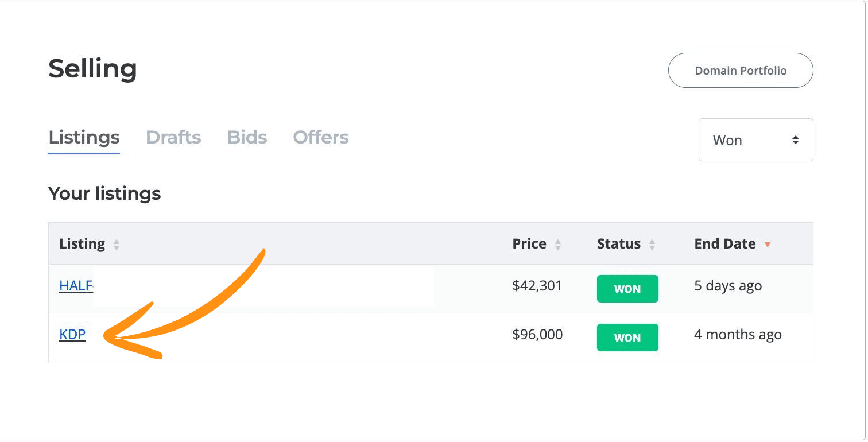Click the $42,301 price cell
The image size is (868, 442).
click(x=537, y=285)
